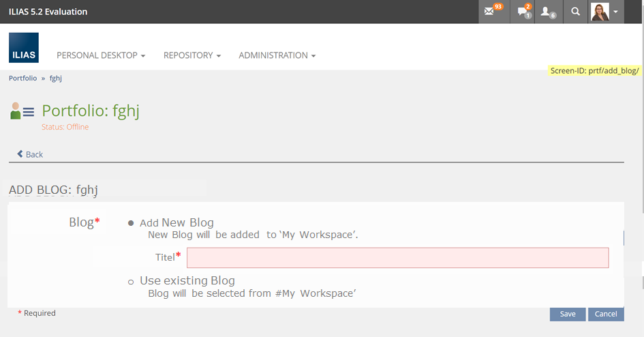644x337 pixels.
Task: Click the portfolio icon beside the title
Action: (x=22, y=111)
